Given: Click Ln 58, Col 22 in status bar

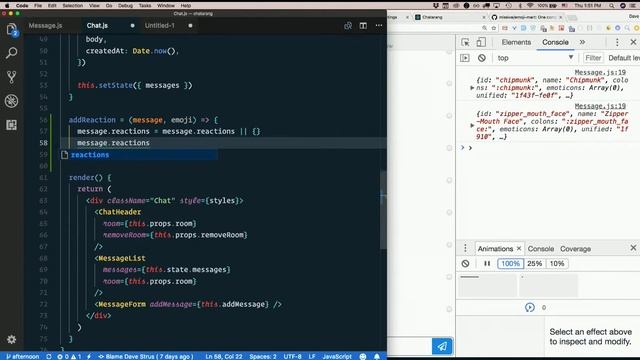Looking at the screenshot, I should [x=224, y=356].
